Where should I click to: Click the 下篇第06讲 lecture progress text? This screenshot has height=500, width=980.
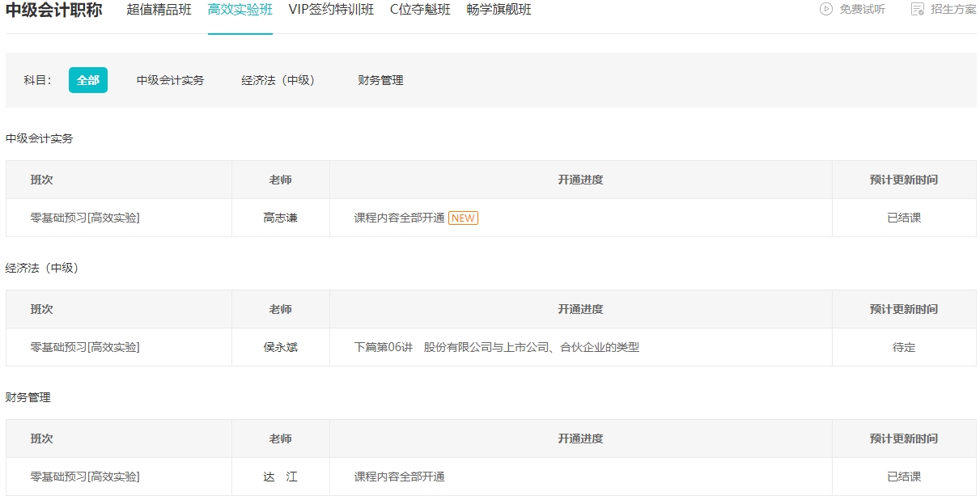(496, 347)
